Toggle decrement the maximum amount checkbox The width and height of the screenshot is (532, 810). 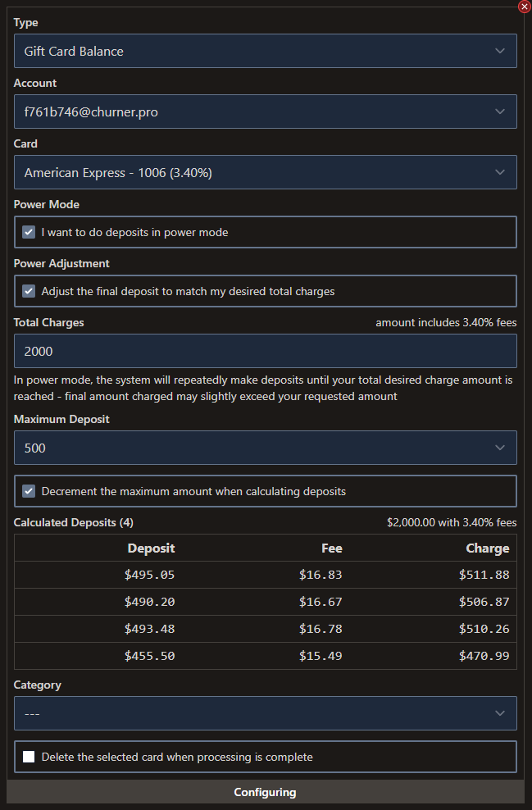[30, 491]
